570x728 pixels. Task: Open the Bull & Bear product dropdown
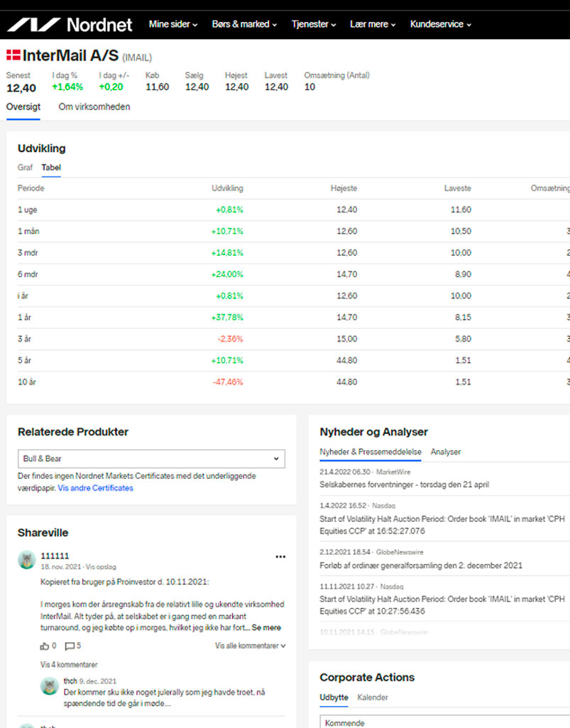(x=151, y=459)
